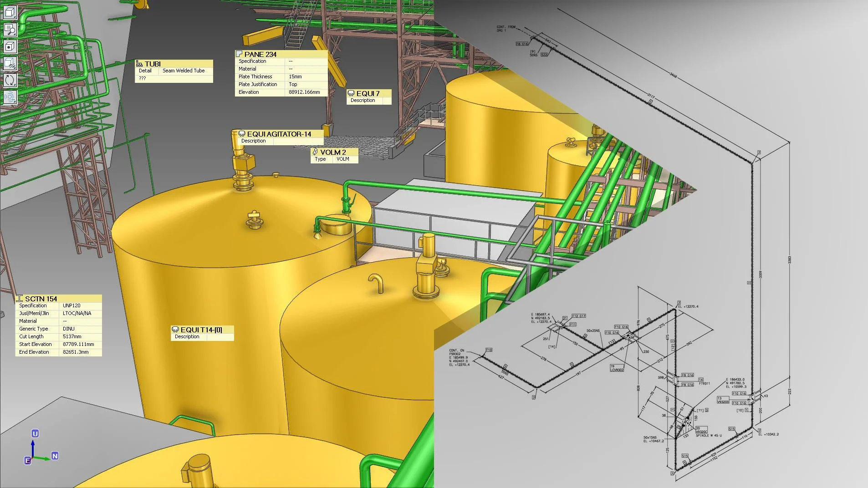
Task: Click the circular-arrows rotate view tool
Action: pos(9,80)
